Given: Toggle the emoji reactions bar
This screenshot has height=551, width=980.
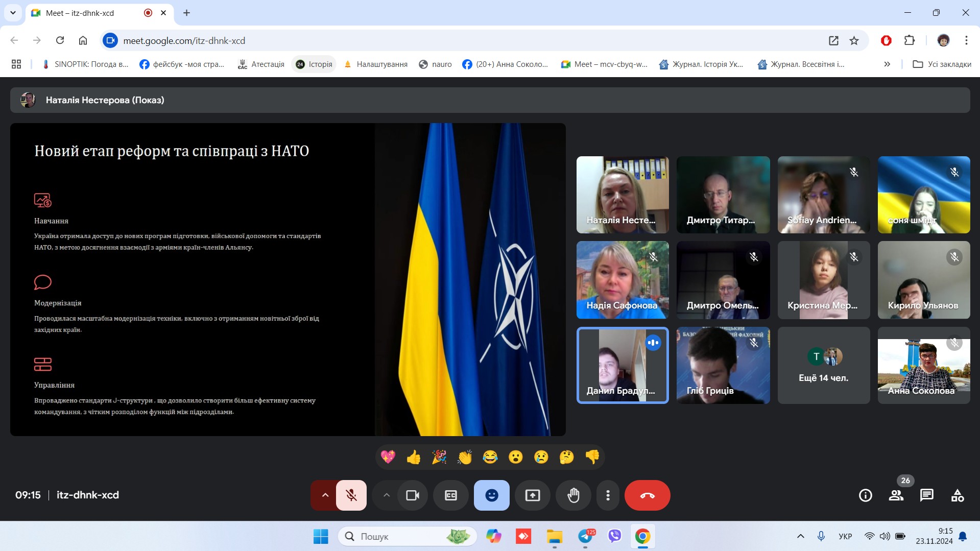Looking at the screenshot, I should (492, 495).
